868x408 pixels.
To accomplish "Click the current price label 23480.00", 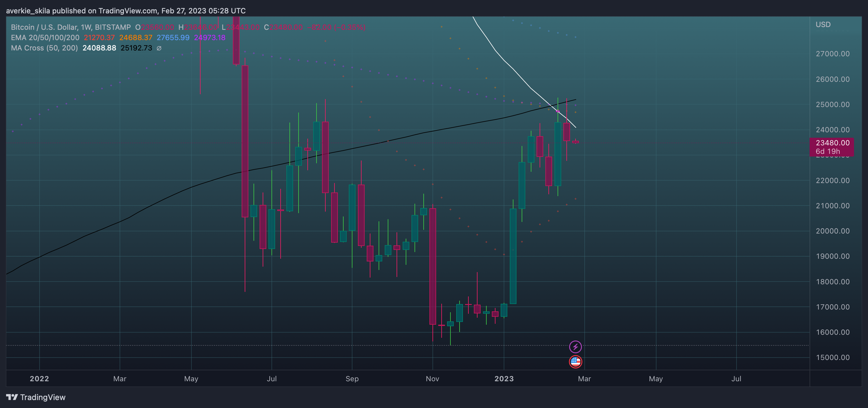I will click(832, 143).
